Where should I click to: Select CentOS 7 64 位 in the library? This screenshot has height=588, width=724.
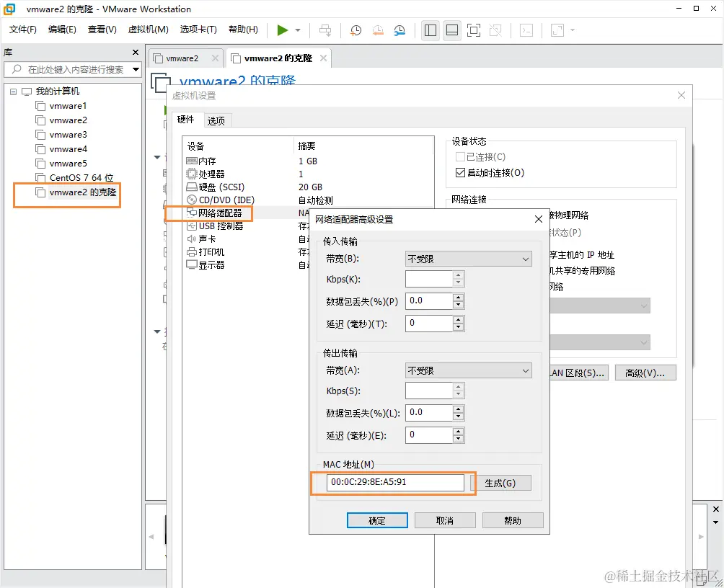(x=81, y=178)
